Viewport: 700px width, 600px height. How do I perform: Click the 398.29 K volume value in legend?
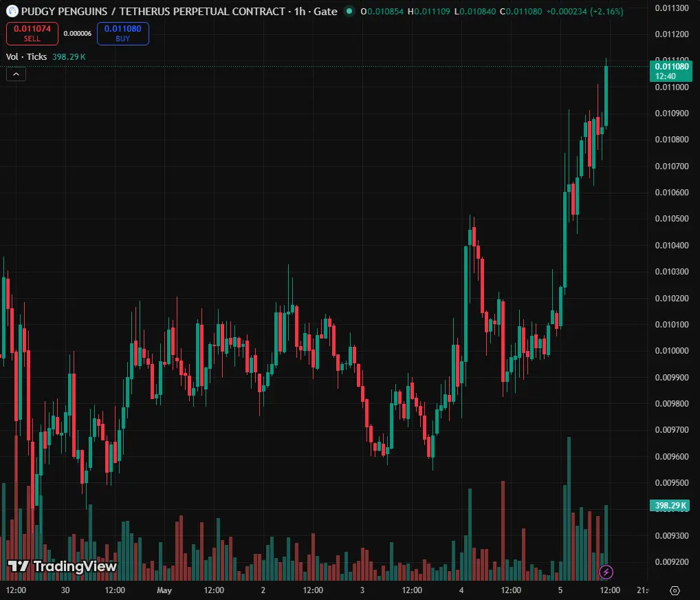(x=69, y=56)
